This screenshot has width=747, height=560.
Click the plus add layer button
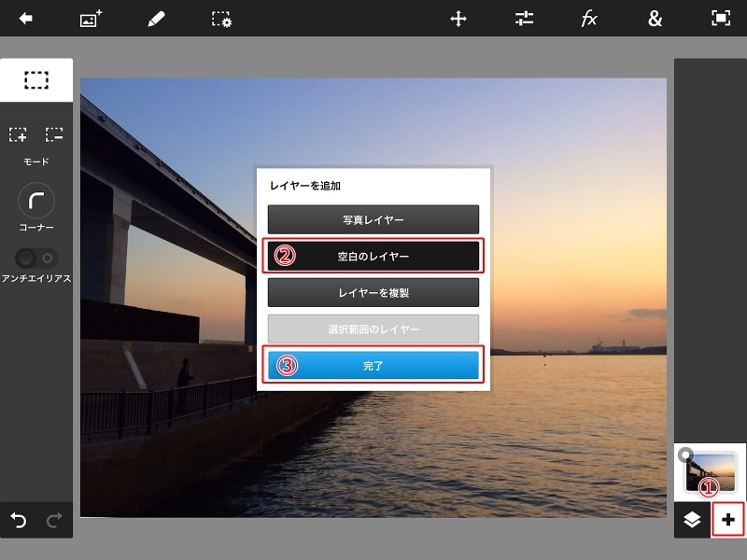click(x=728, y=520)
